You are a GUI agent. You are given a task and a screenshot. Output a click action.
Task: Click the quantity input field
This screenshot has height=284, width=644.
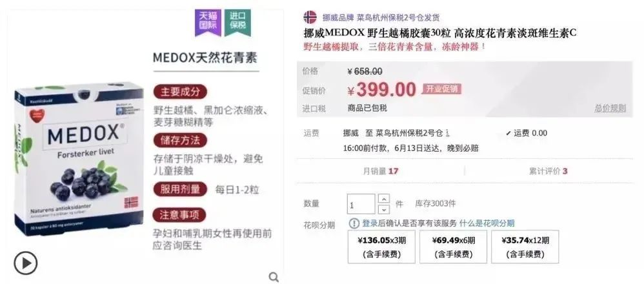pos(361,204)
